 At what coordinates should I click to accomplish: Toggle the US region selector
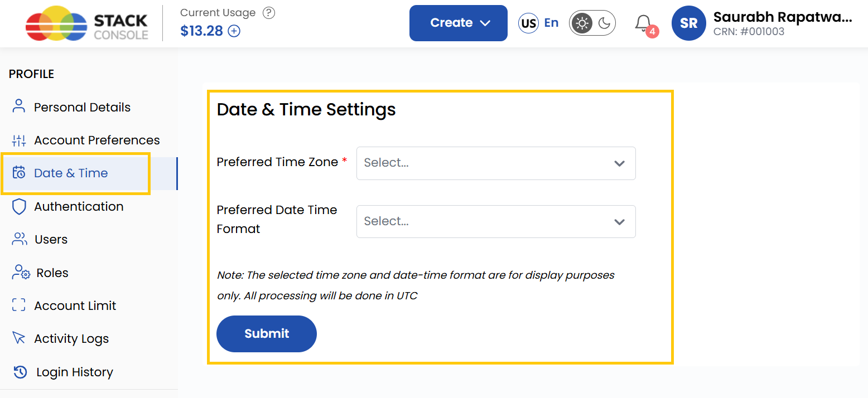[528, 23]
